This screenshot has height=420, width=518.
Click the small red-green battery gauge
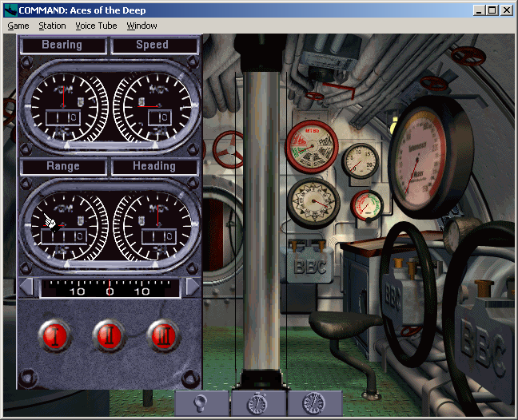pos(367,205)
